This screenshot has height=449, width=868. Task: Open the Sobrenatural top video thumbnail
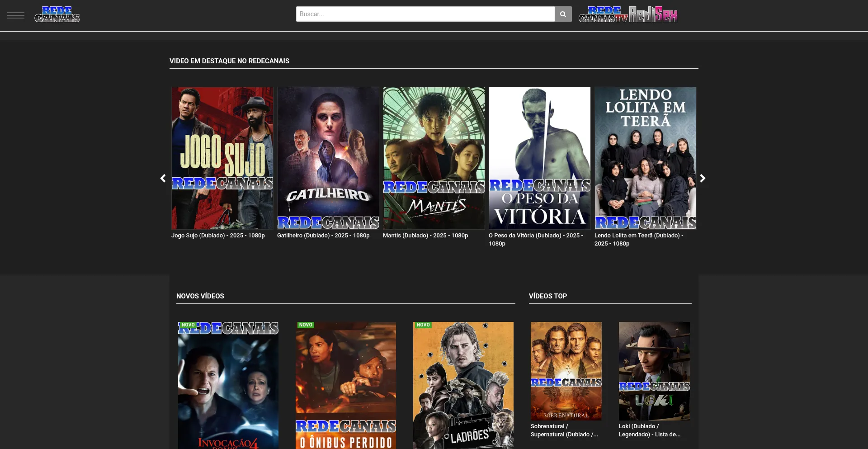pos(566,371)
